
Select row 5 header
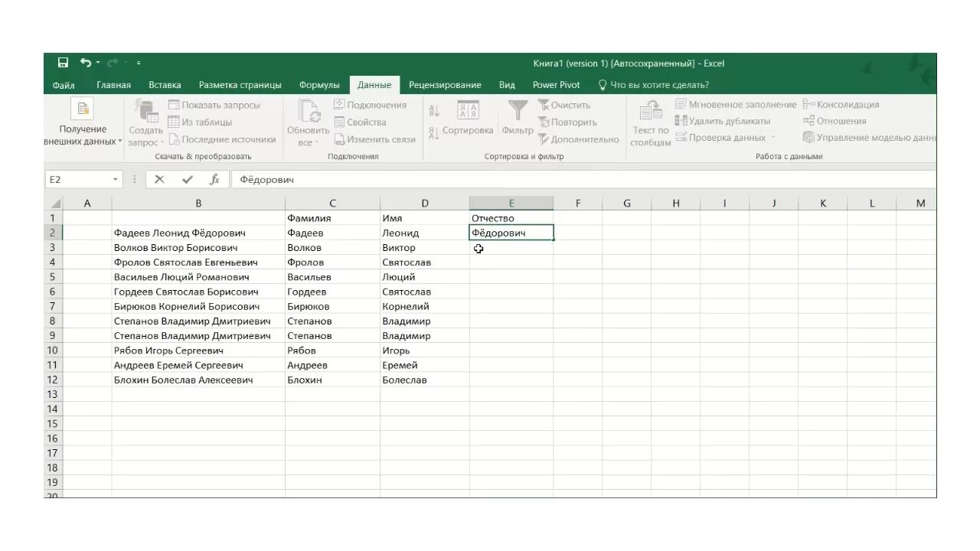coord(54,277)
